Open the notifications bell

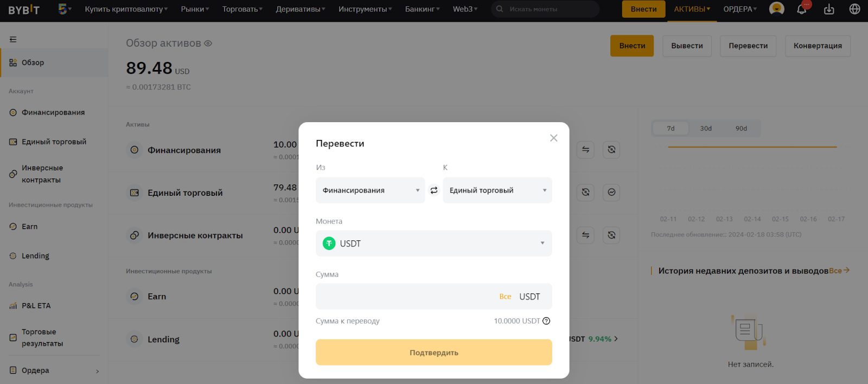click(802, 9)
